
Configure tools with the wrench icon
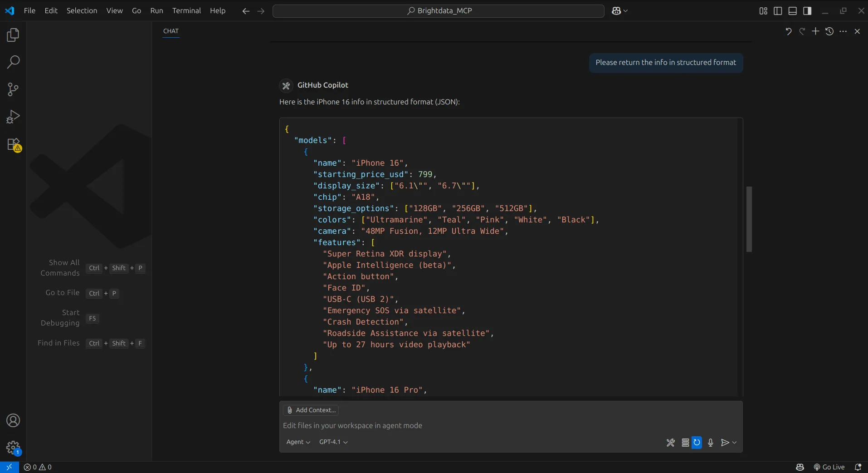tap(670, 443)
